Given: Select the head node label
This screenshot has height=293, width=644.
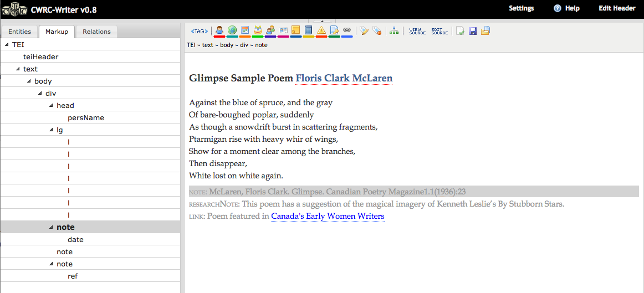Looking at the screenshot, I should click(65, 105).
